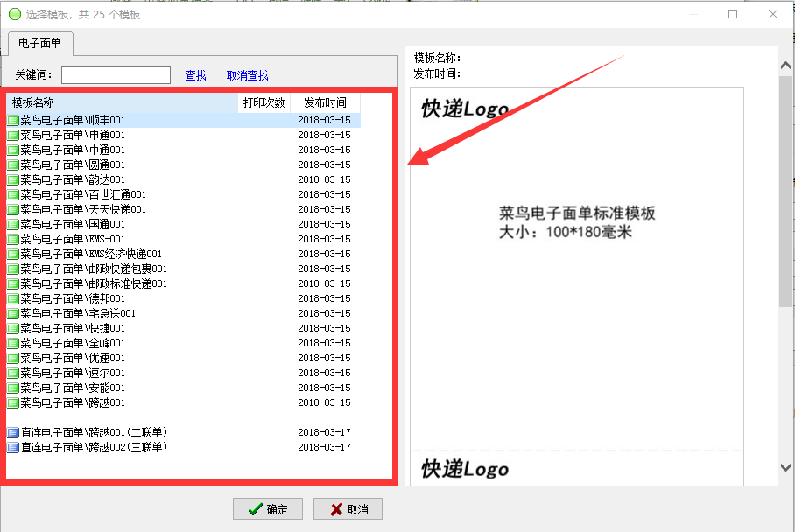
Task: Click the icon of 菜鸟电子面单\宅急送001 row
Action: [x=13, y=313]
